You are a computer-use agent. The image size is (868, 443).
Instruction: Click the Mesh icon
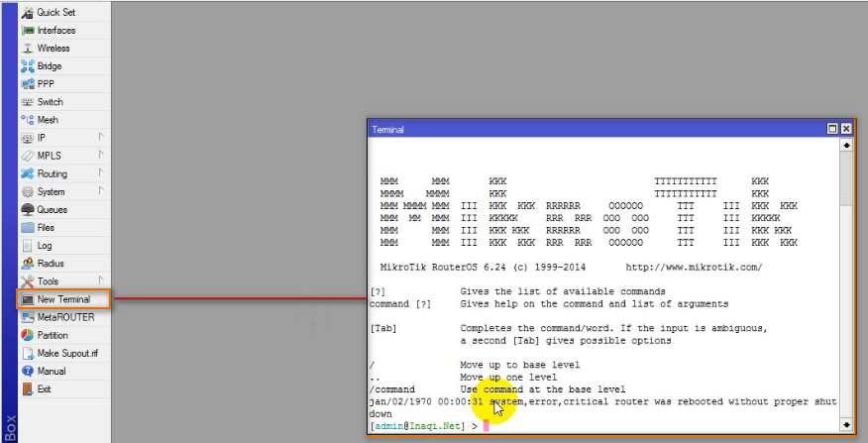27,120
